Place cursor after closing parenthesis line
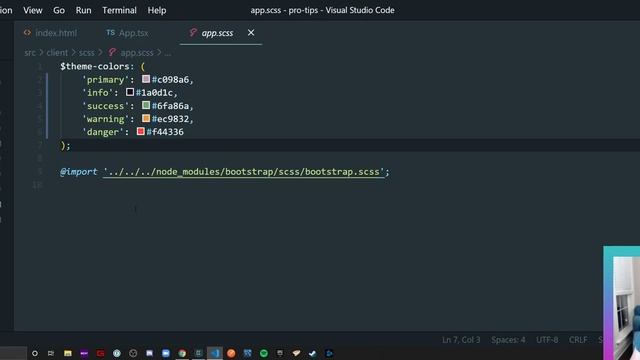The height and width of the screenshot is (360, 640). pyautogui.click(x=71, y=145)
